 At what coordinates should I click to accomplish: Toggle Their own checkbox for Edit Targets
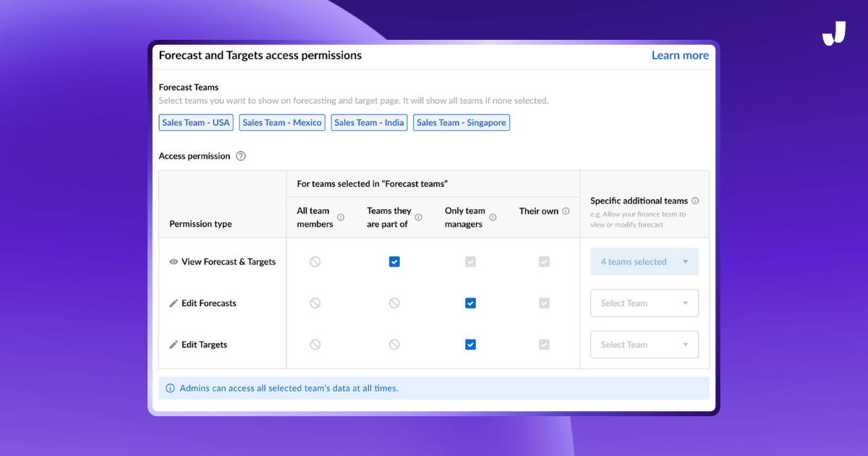click(544, 345)
